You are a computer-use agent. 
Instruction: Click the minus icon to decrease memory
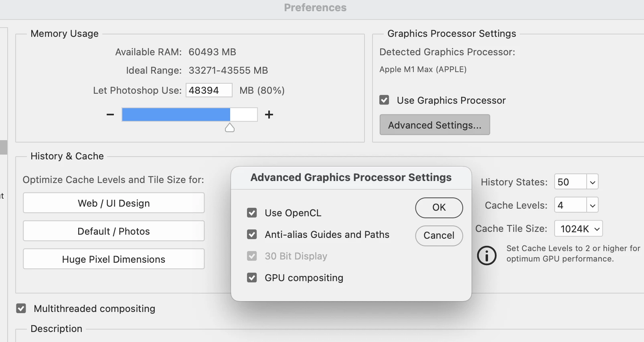[x=110, y=115]
